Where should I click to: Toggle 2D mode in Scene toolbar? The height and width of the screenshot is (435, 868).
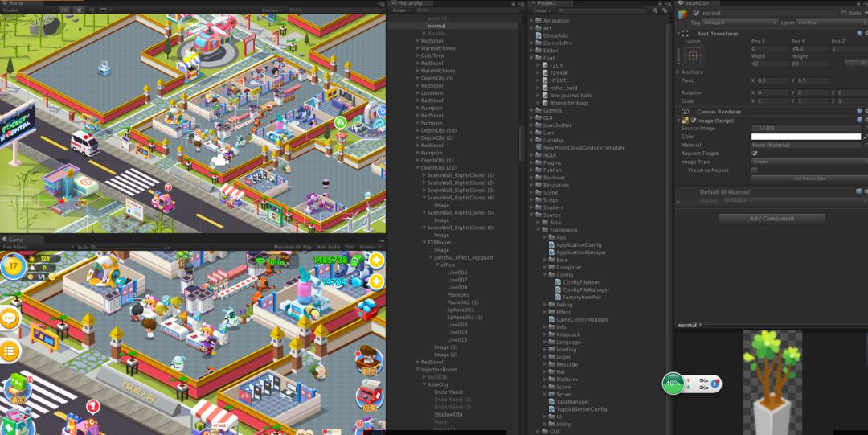click(65, 10)
